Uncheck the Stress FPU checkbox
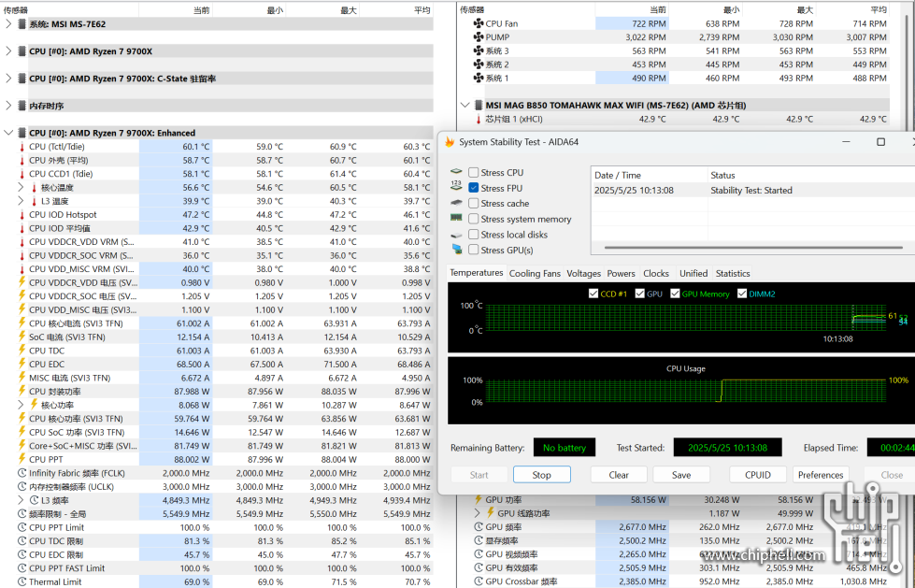Screen dimensions: 915x588 [x=473, y=188]
